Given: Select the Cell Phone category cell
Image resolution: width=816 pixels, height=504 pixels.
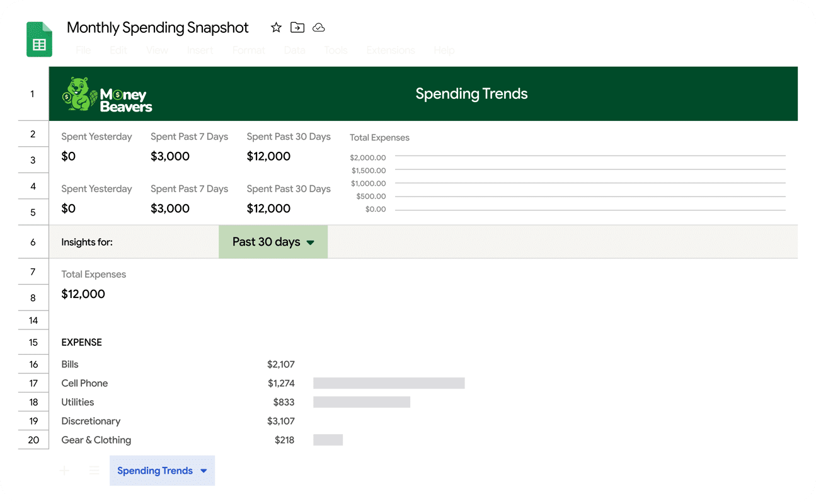Looking at the screenshot, I should [x=84, y=383].
